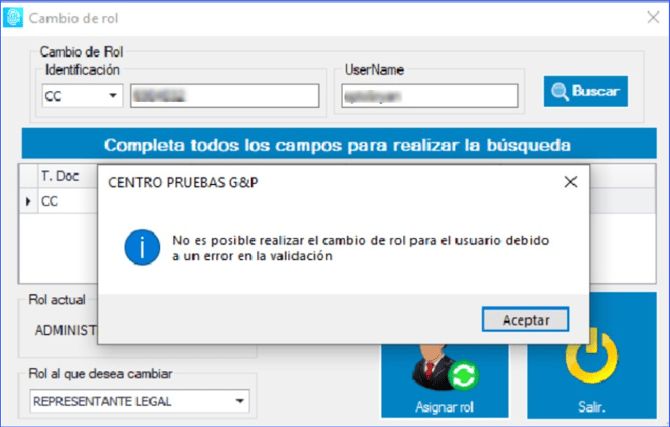Select the CC row in results table

pyautogui.click(x=59, y=201)
